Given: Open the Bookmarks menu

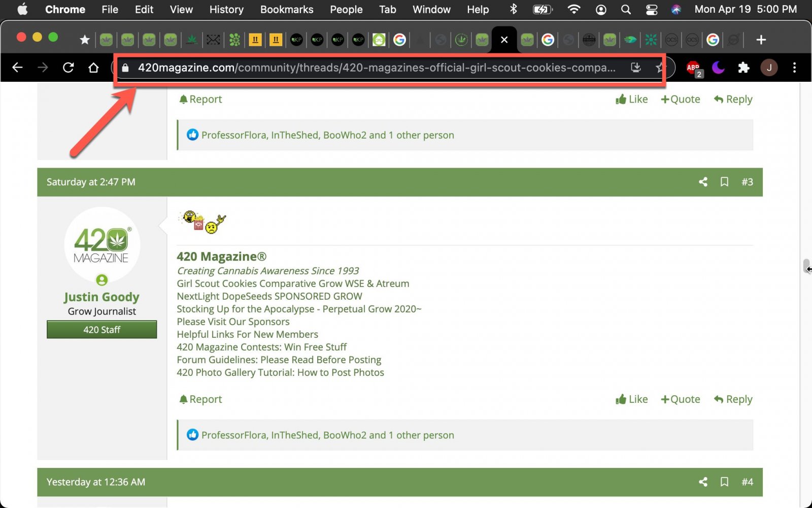Looking at the screenshot, I should click(x=287, y=9).
